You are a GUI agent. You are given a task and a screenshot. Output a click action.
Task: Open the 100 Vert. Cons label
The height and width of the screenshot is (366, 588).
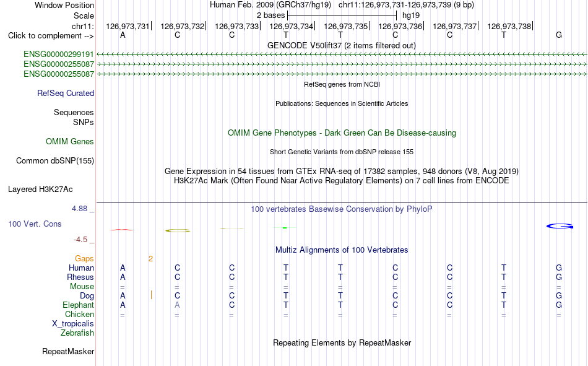pyautogui.click(x=35, y=224)
